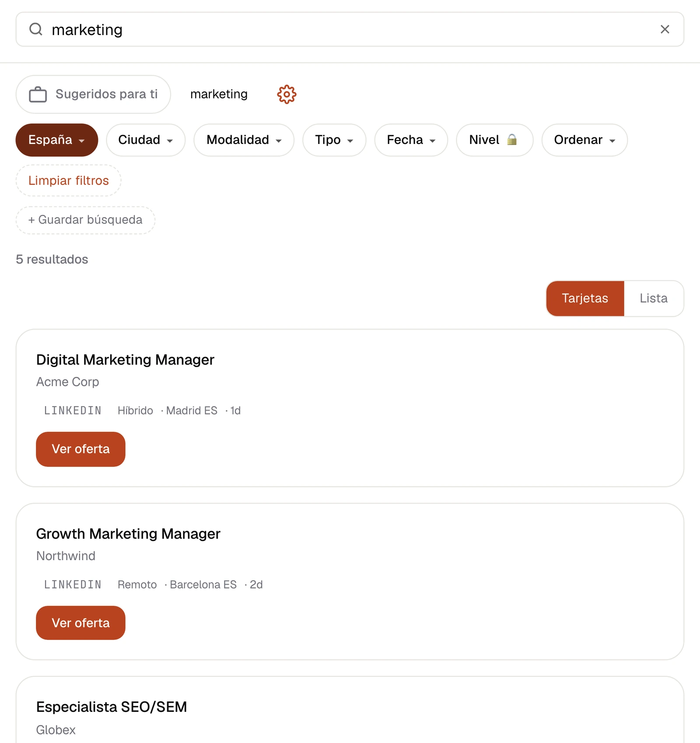Open the Modalidad filter dropdown

pos(244,140)
